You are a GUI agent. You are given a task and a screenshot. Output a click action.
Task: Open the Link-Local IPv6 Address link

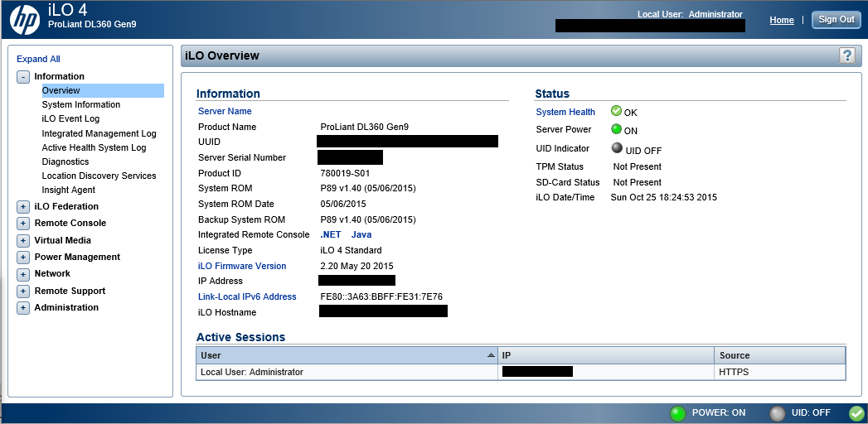[247, 296]
